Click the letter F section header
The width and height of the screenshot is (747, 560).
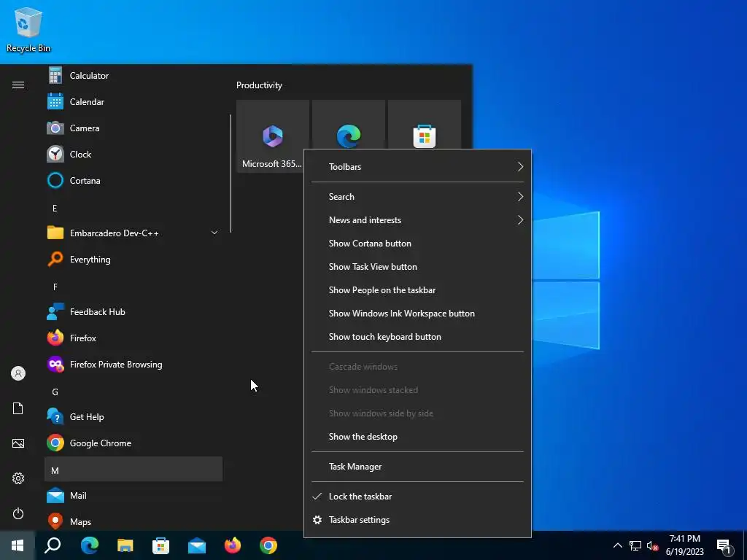133,287
